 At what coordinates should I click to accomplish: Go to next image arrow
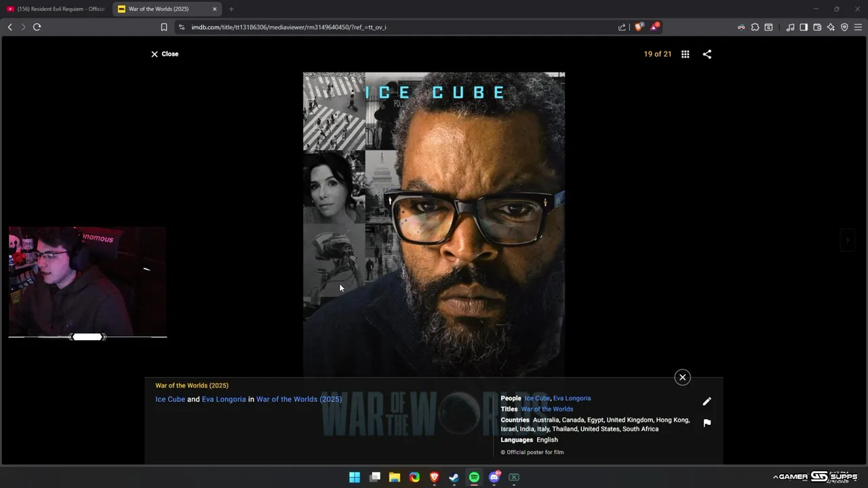pos(847,240)
